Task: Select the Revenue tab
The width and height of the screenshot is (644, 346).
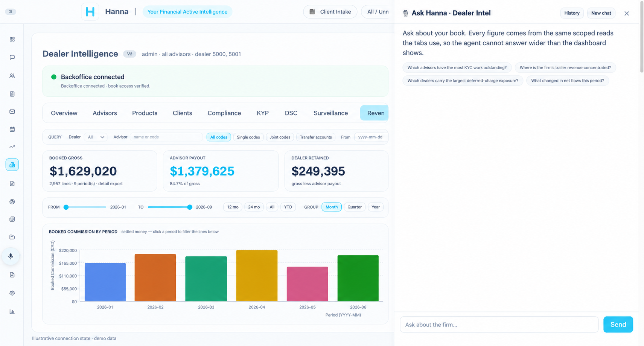Action: pyautogui.click(x=374, y=113)
